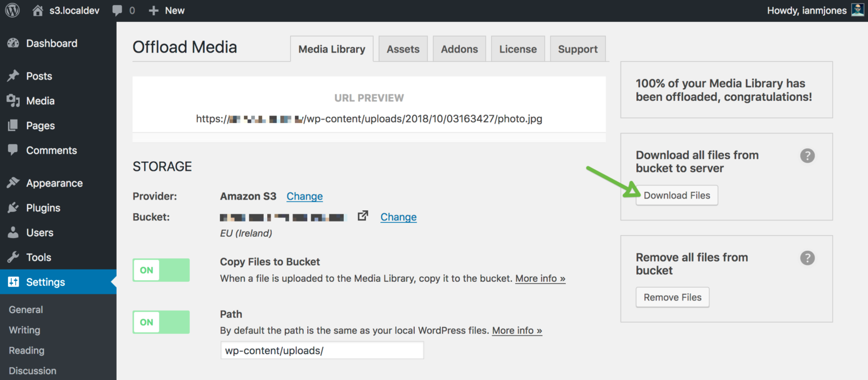
Task: Show help for Download all files
Action: [807, 156]
